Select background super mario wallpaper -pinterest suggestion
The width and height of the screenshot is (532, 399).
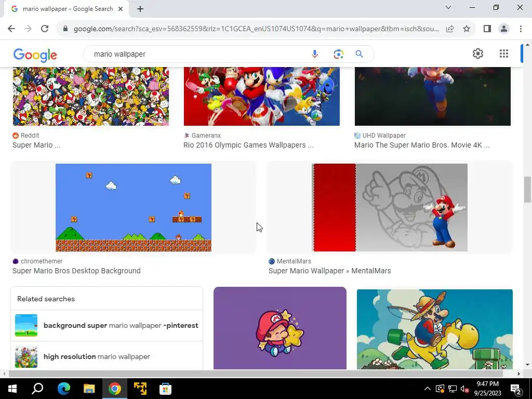107,325
